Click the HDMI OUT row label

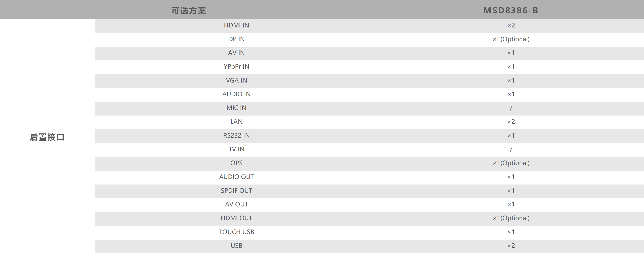point(236,218)
